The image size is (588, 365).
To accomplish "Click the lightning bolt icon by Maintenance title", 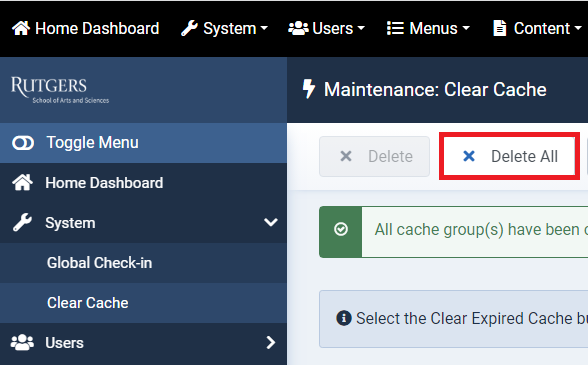I will click(x=309, y=89).
